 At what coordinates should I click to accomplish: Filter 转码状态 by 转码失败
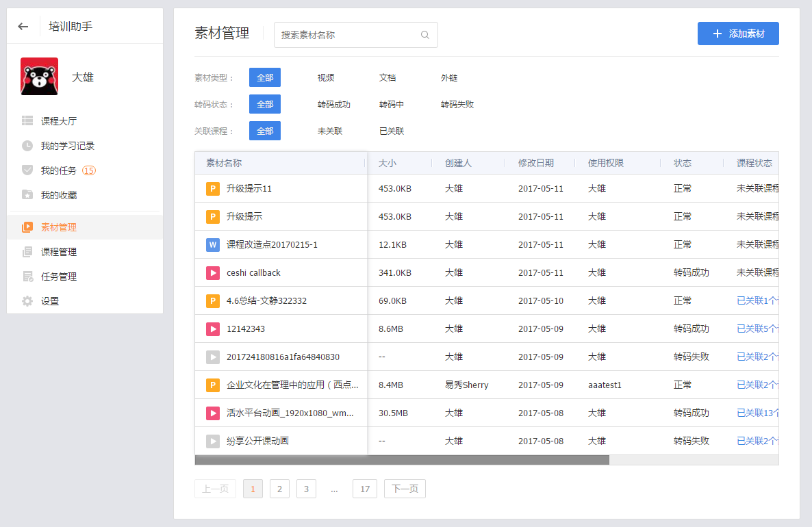pos(457,105)
